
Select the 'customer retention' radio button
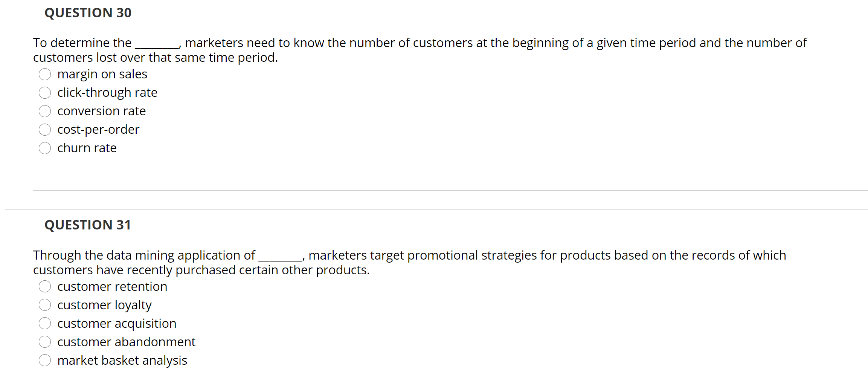[x=45, y=286]
